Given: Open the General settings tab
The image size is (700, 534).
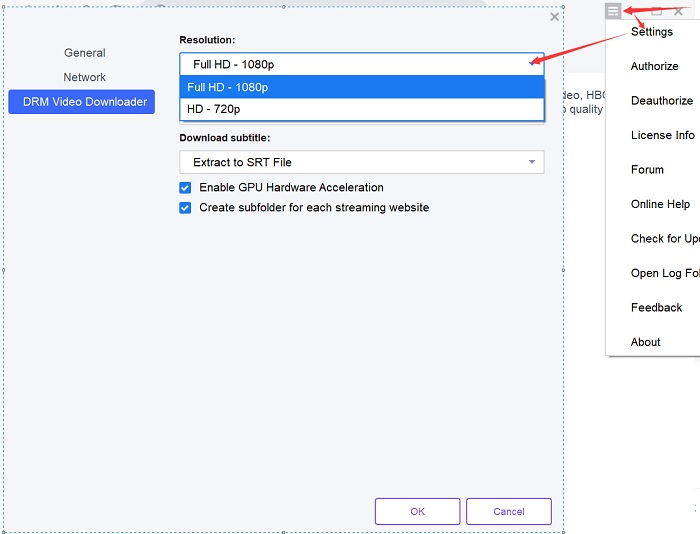Looking at the screenshot, I should pos(84,53).
